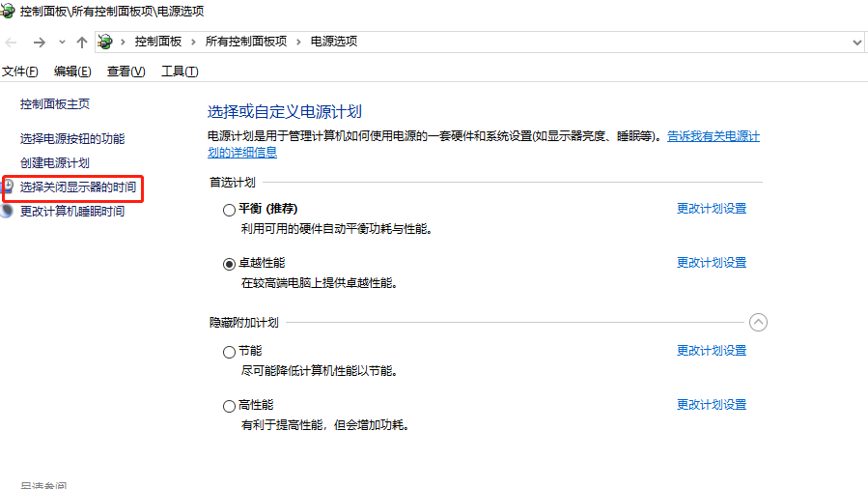Collapse the 隐藏附加计划 section
Viewport: 868px width, 489px height.
pos(758,323)
